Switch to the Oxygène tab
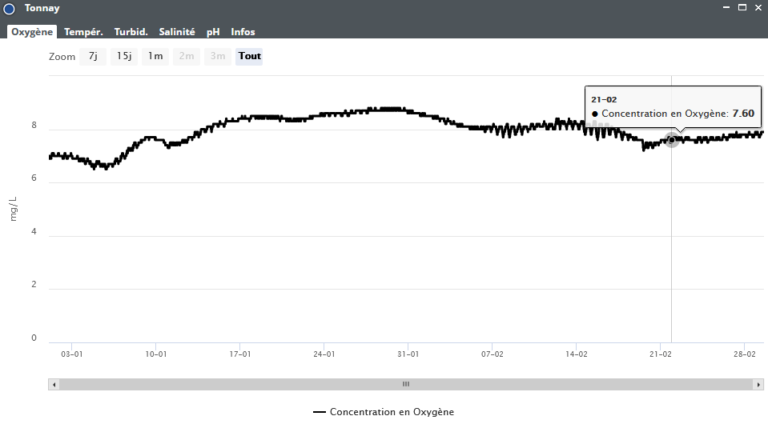 coord(32,32)
